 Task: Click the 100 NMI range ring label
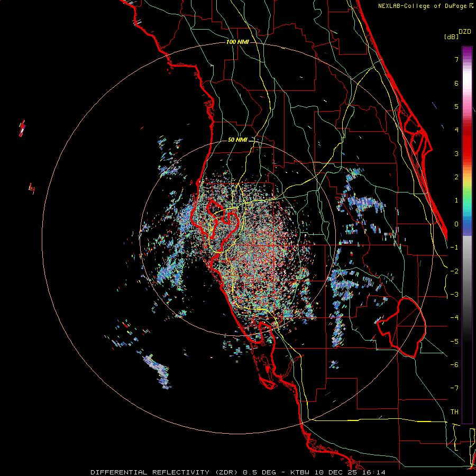pyautogui.click(x=237, y=42)
